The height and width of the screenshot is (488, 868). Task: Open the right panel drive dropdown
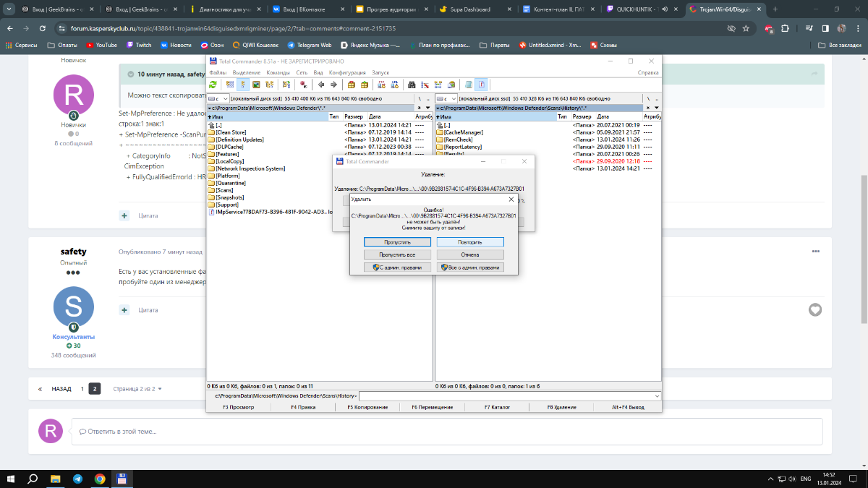[446, 98]
